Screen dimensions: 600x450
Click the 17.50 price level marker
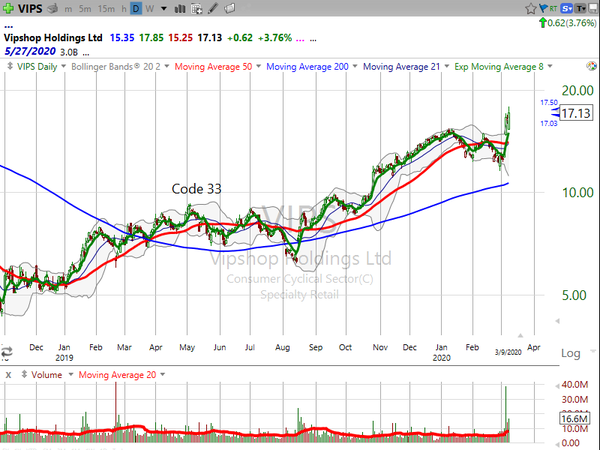click(x=549, y=102)
